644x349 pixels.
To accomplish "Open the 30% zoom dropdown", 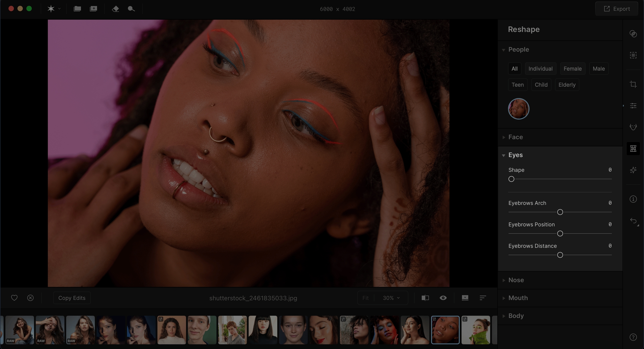I will [391, 298].
